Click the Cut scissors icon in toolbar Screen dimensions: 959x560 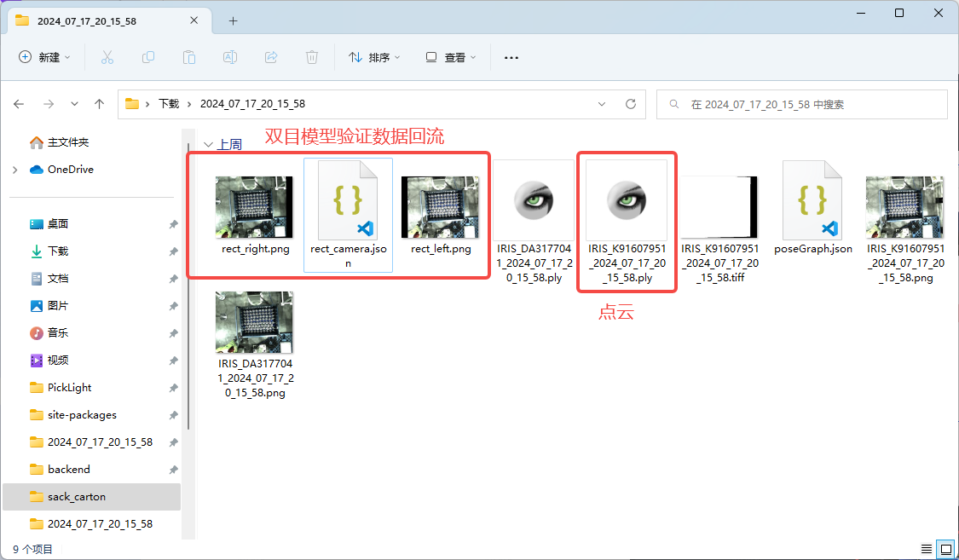click(x=107, y=57)
